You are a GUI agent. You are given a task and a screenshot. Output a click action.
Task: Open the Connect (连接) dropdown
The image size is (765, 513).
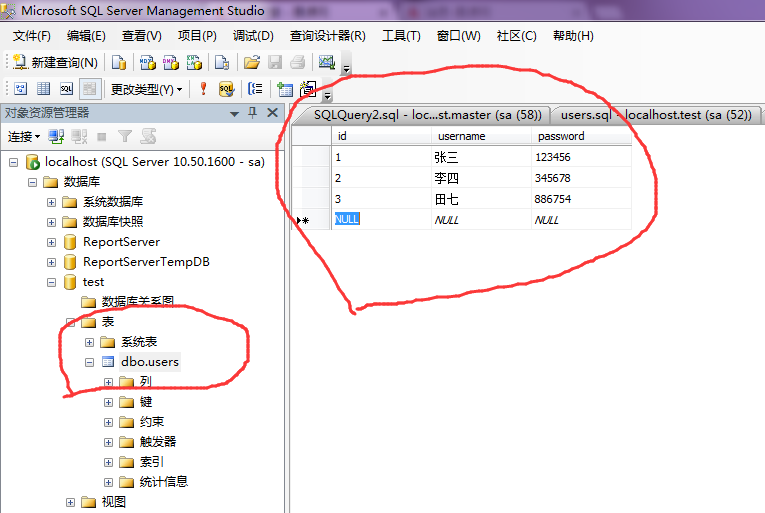coord(23,137)
